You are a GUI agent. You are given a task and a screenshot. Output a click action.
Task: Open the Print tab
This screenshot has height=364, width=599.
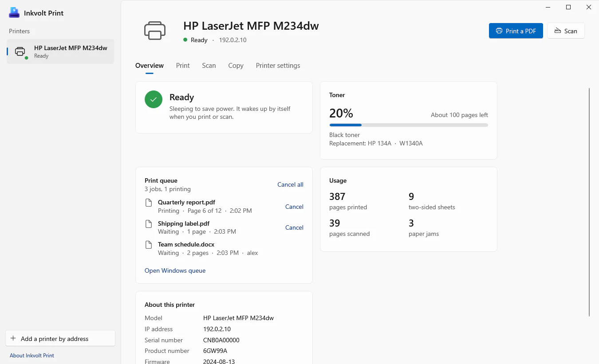(x=183, y=66)
